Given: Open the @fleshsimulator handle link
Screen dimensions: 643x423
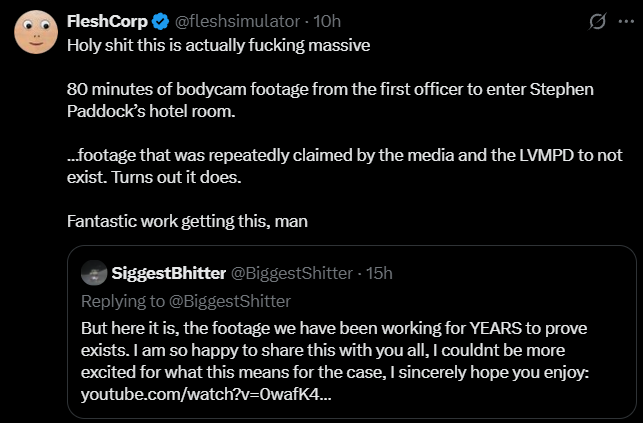Looking at the screenshot, I should (x=237, y=21).
